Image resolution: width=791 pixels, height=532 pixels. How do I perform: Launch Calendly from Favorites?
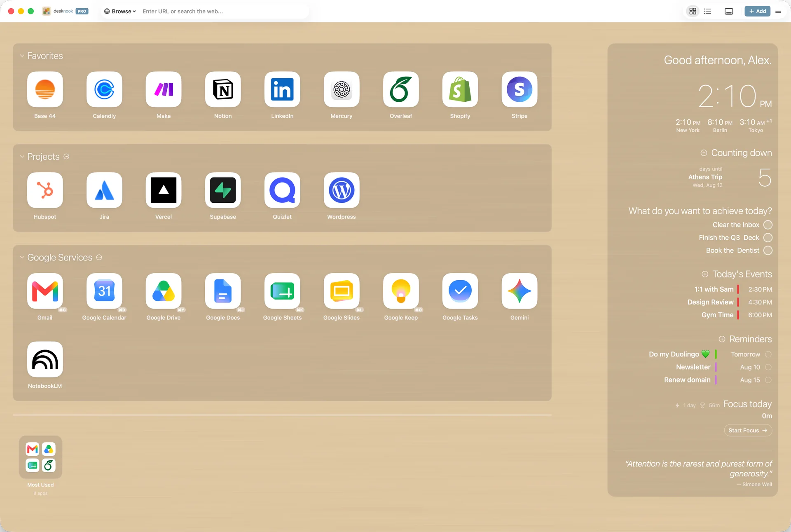104,89
